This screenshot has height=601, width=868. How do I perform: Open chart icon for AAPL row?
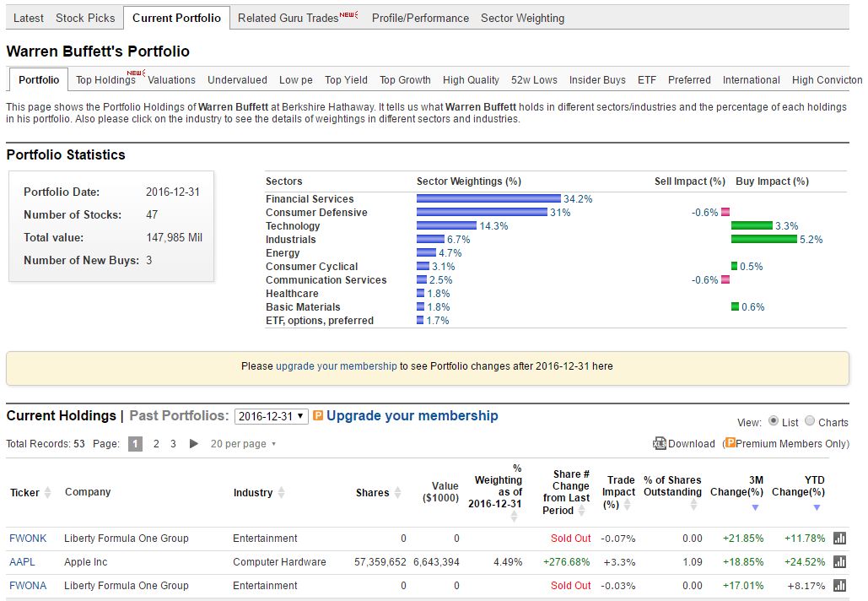point(839,561)
